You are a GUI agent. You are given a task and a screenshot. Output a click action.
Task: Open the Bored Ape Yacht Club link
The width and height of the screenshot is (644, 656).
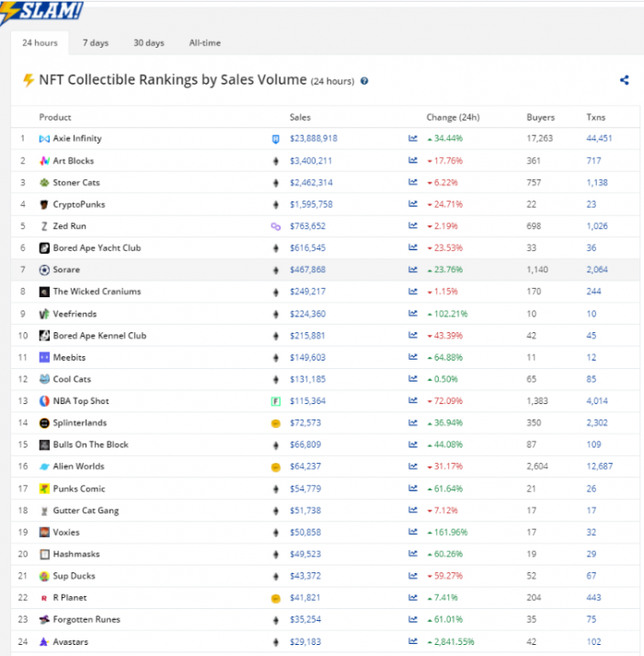coord(97,247)
